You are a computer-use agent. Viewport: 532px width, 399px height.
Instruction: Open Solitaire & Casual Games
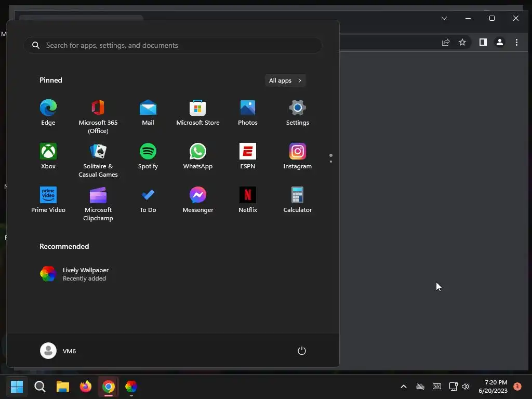tap(98, 160)
